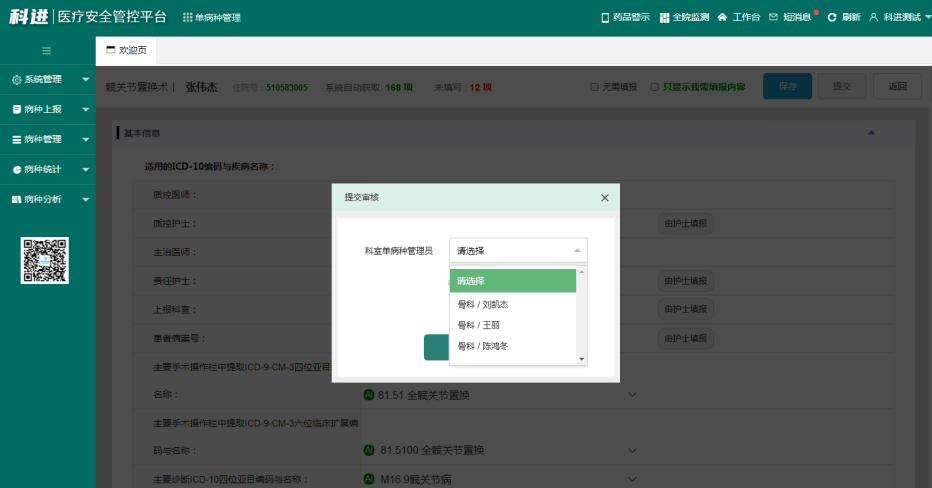Click the 刷新 refresh icon
This screenshot has height=488, width=932.
tap(832, 18)
